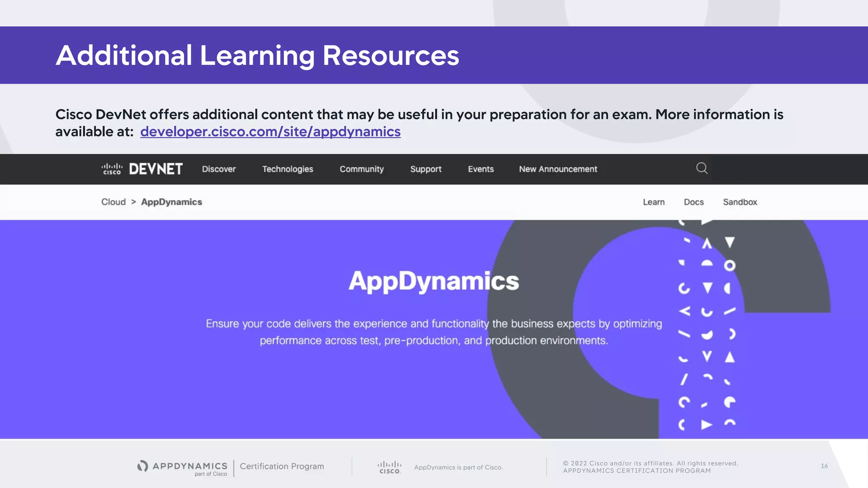Go to the Cloud breadcrumb
This screenshot has width=868, height=488.
pos(114,202)
